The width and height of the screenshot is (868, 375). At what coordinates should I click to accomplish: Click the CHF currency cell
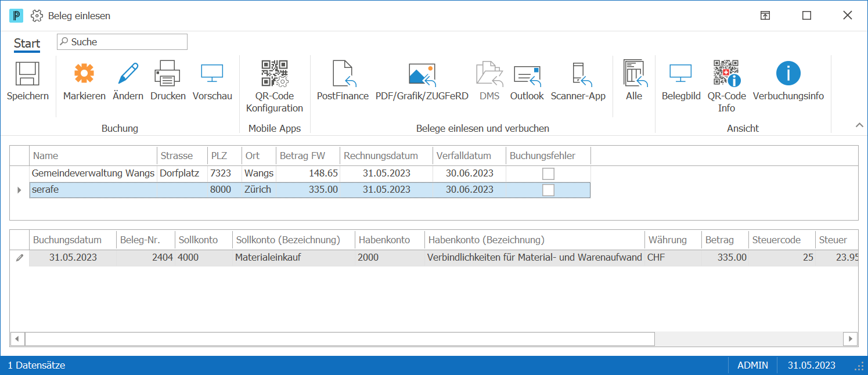pyautogui.click(x=672, y=257)
